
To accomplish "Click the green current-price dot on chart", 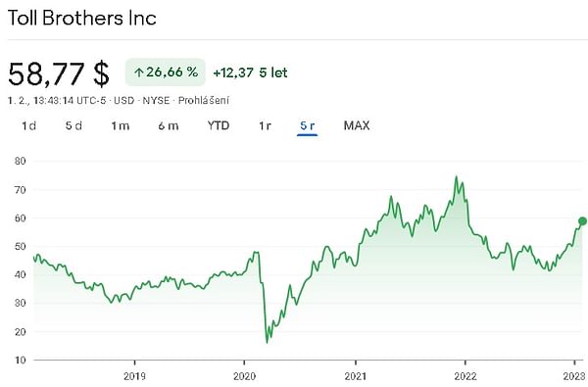I will pyautogui.click(x=582, y=221).
